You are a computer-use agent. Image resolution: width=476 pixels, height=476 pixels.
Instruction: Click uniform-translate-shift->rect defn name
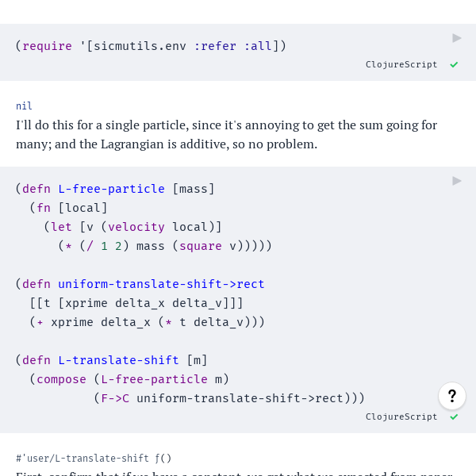(x=161, y=284)
